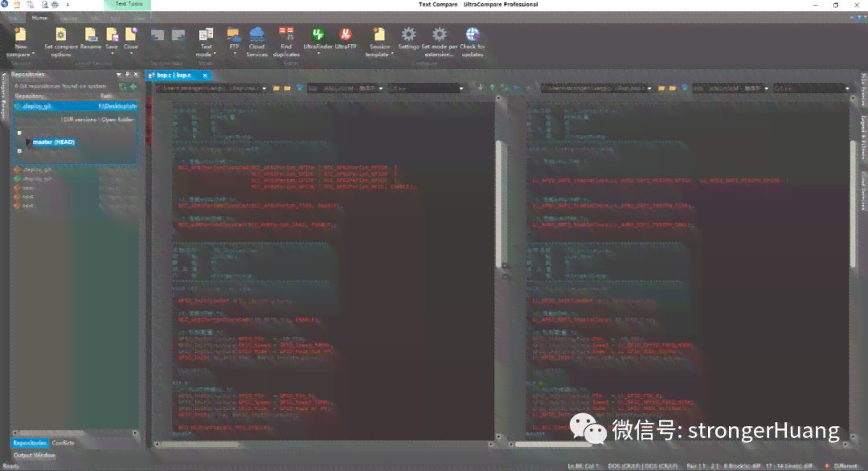Open left pane file path dropdown

point(264,88)
